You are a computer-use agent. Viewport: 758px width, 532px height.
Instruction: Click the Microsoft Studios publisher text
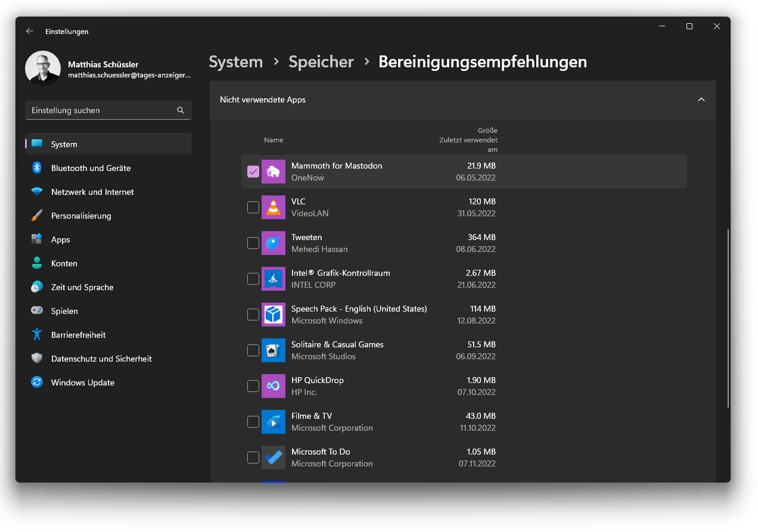[x=324, y=356]
